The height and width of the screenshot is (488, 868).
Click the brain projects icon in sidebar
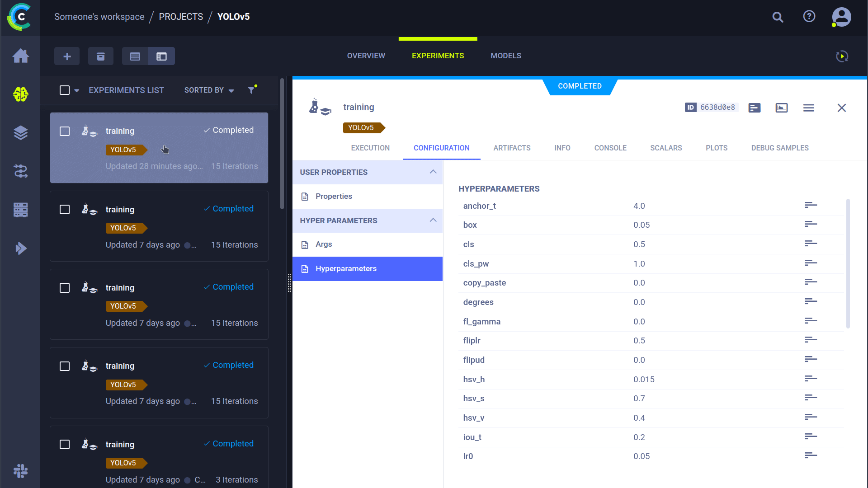pos(20,94)
